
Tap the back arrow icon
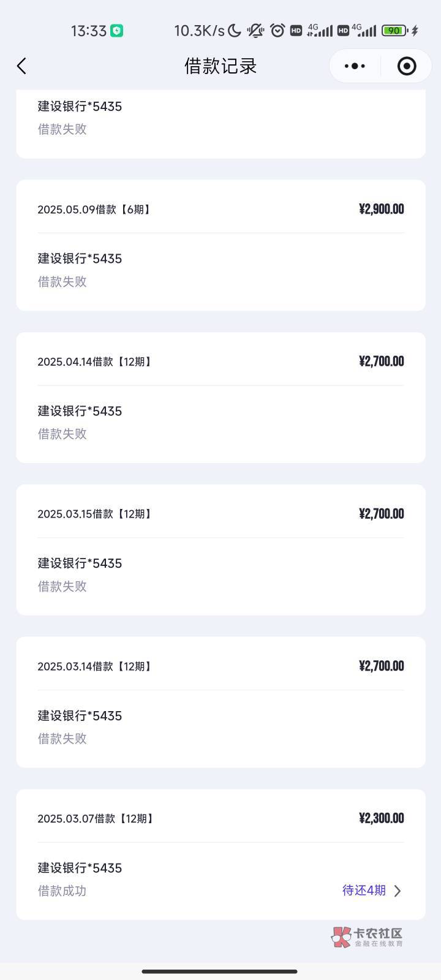[22, 66]
